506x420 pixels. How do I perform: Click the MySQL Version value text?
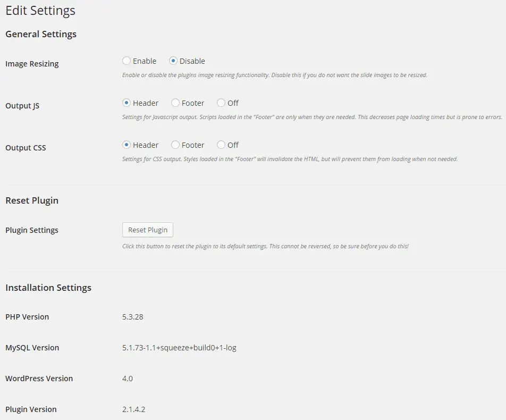click(x=179, y=348)
